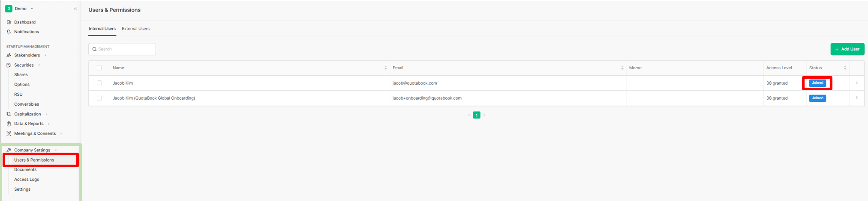Expand the Data & Reports submenu arrow
868x201 pixels.
[x=49, y=124]
